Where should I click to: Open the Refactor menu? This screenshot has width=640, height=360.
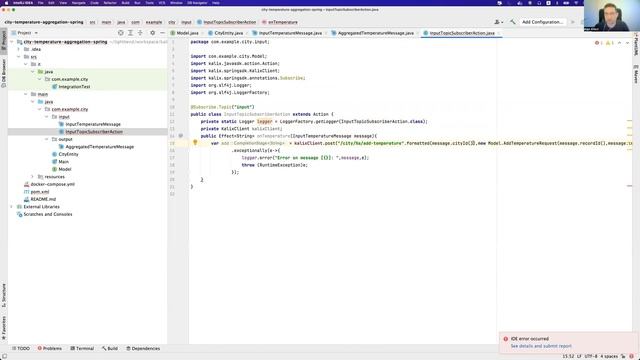tap(110, 3)
